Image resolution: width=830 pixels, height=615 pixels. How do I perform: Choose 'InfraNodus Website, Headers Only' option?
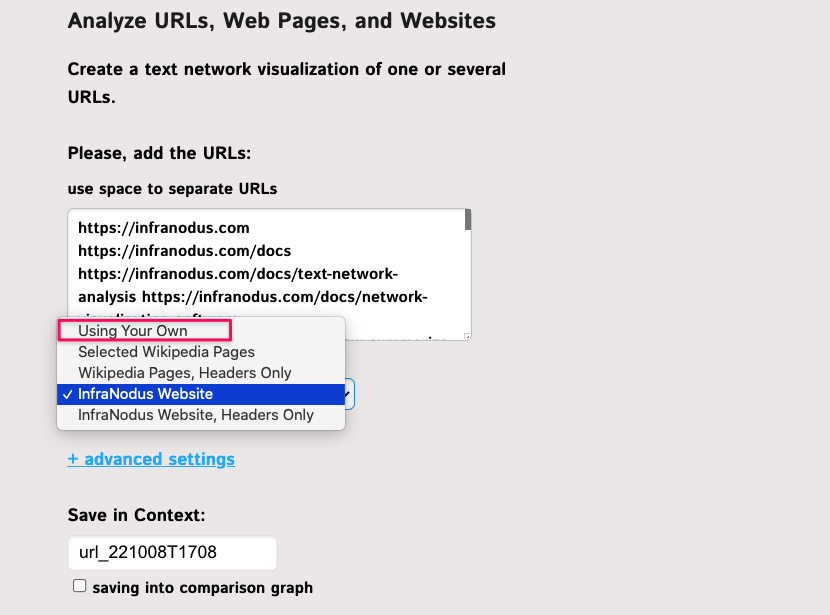201,415
